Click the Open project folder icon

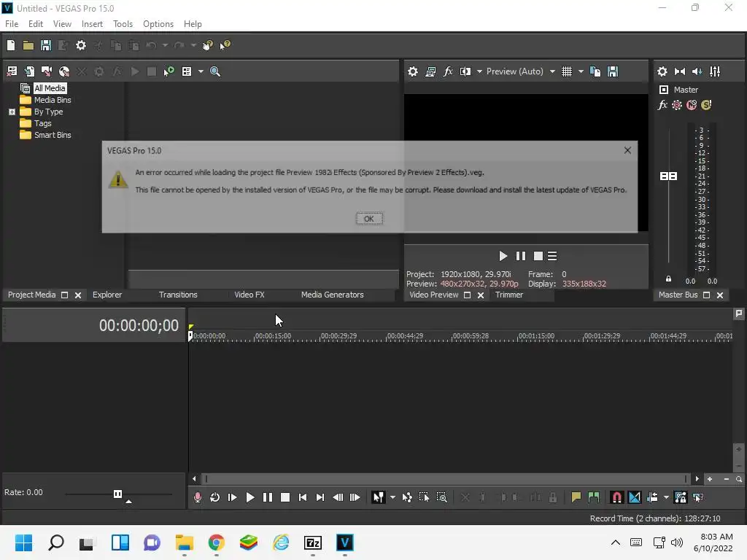28,45
